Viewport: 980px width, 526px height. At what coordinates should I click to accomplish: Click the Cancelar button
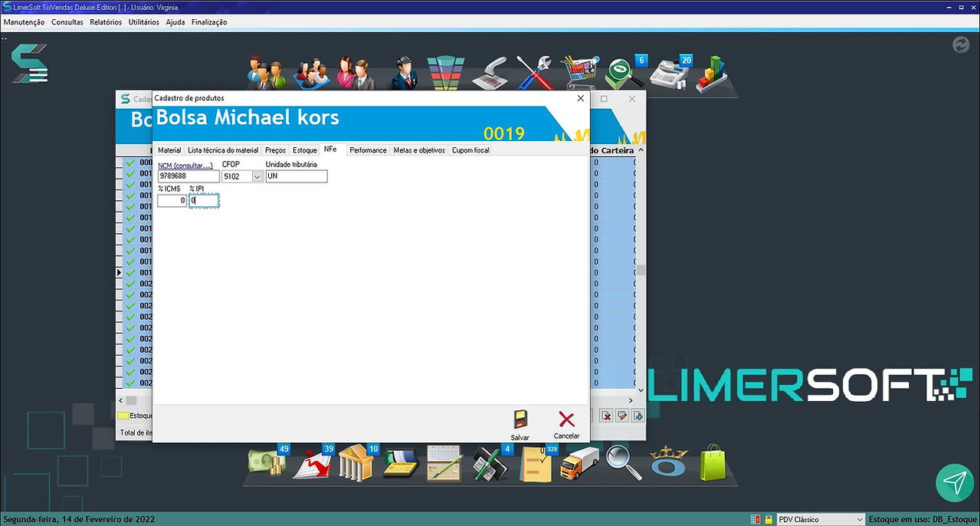click(566, 424)
